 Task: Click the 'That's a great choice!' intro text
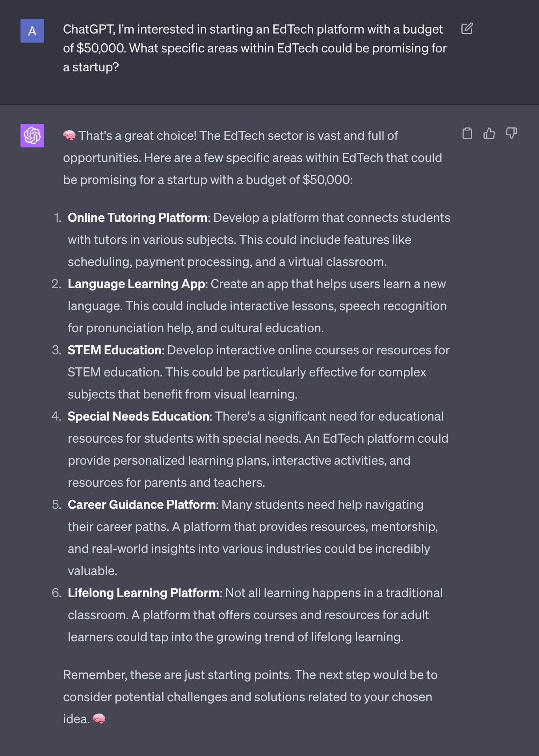138,136
